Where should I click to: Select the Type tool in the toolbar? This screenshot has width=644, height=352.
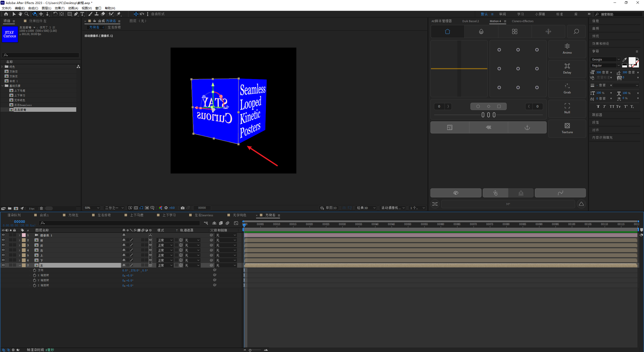point(82,14)
